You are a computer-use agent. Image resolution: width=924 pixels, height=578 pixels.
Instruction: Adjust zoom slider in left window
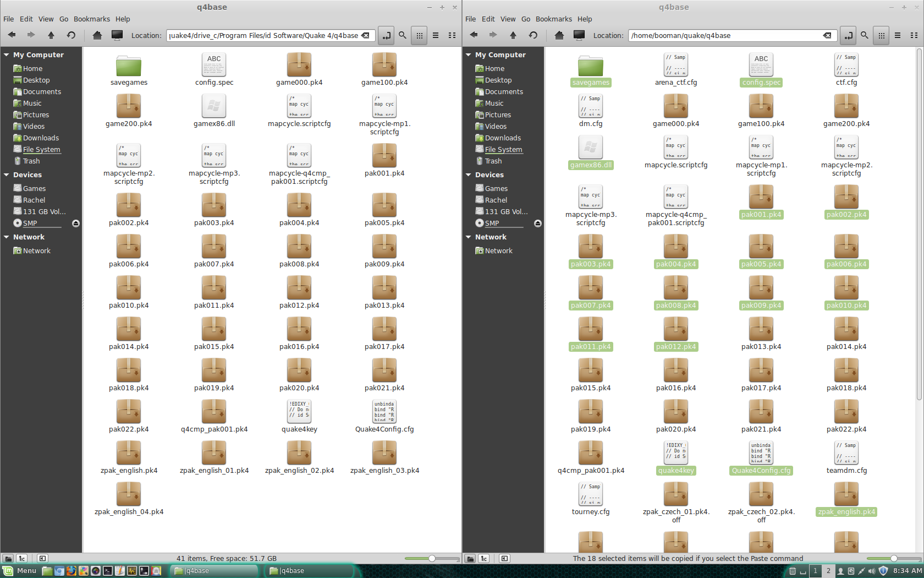pos(432,558)
